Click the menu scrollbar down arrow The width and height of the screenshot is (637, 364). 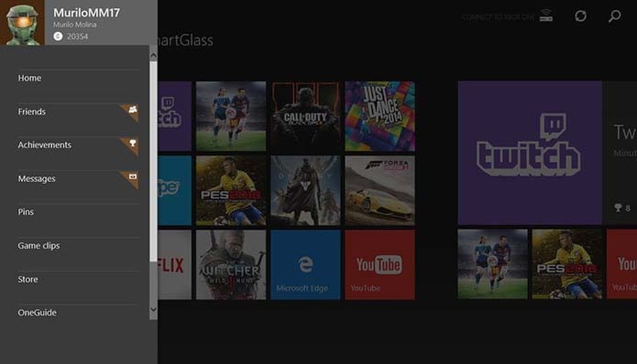coord(153,310)
